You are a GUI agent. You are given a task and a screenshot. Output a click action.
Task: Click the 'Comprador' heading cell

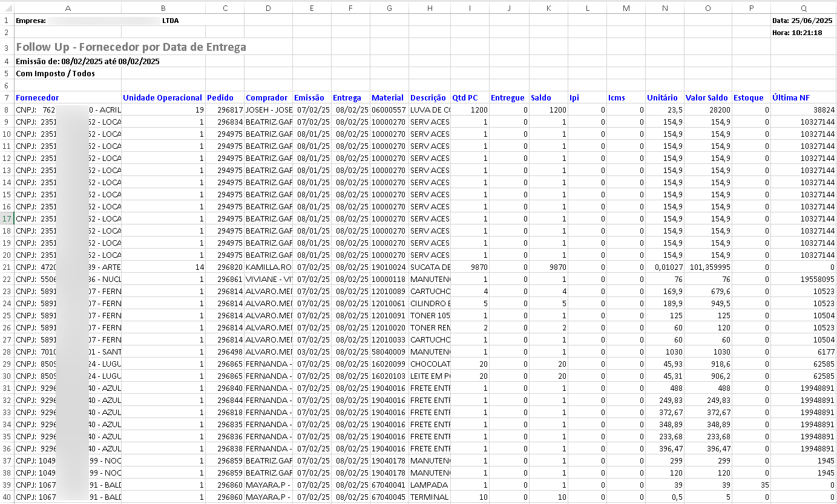[x=268, y=97]
